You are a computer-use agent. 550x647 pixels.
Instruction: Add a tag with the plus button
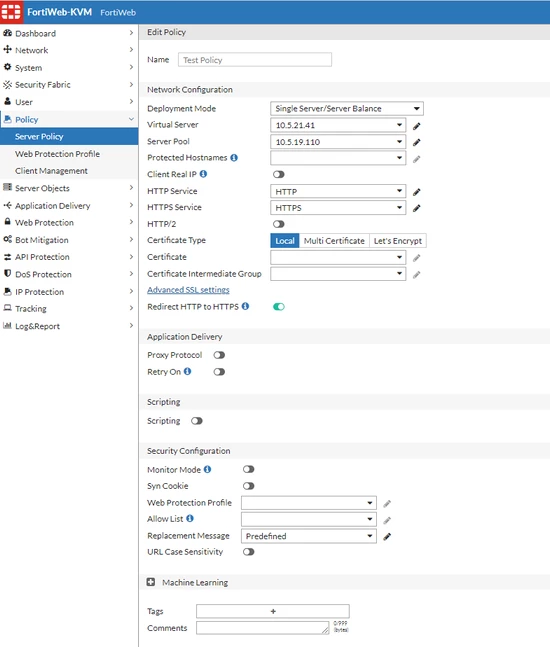273,611
